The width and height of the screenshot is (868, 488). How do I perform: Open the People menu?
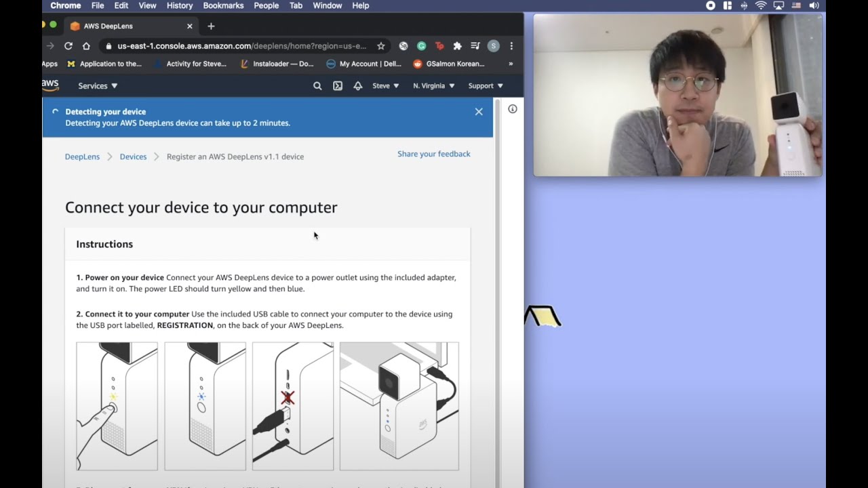(267, 5)
